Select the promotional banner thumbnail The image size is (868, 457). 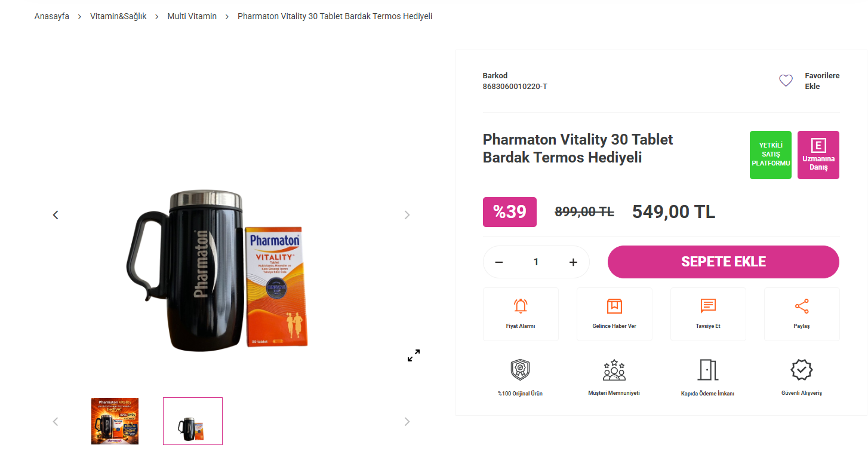coord(115,421)
